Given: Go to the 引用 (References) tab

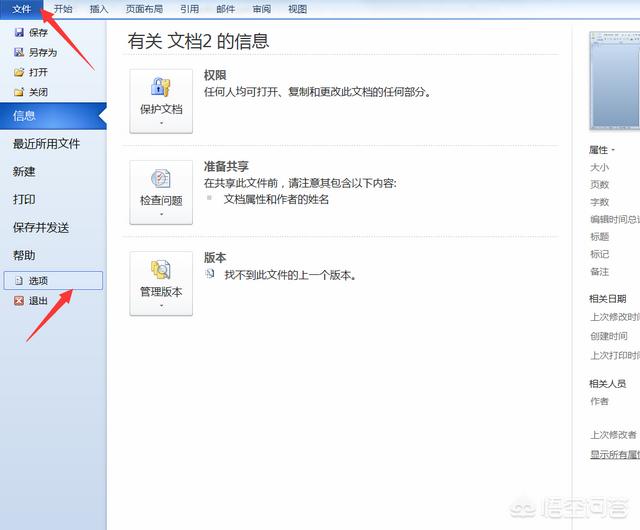Looking at the screenshot, I should click(x=189, y=9).
